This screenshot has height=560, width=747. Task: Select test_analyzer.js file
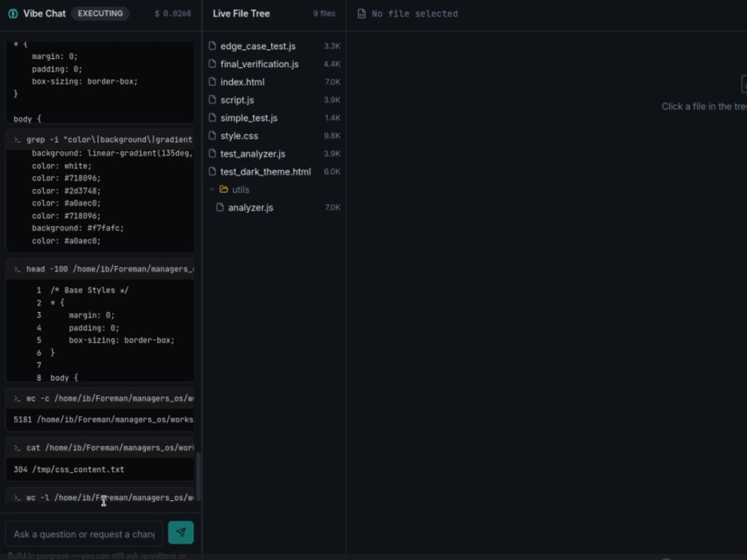click(252, 154)
